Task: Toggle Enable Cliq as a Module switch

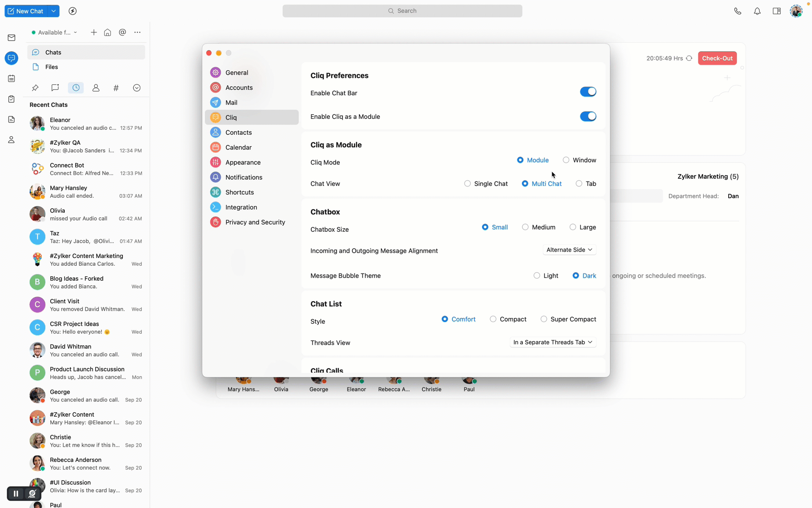Action: pyautogui.click(x=588, y=117)
